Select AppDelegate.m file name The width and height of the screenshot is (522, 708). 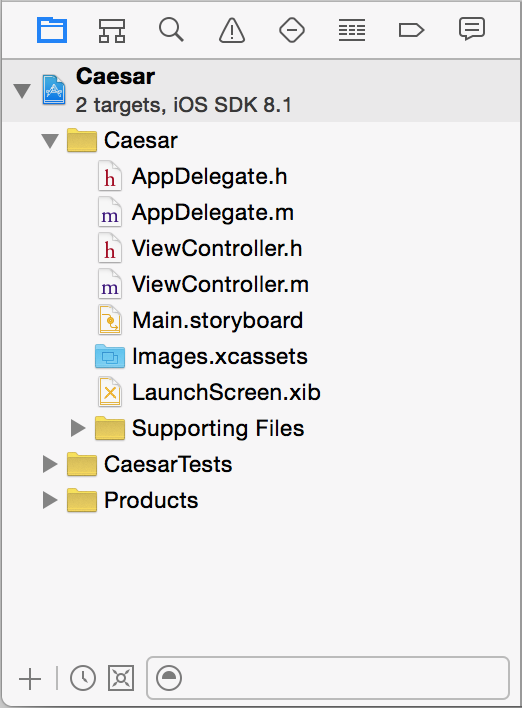213,212
